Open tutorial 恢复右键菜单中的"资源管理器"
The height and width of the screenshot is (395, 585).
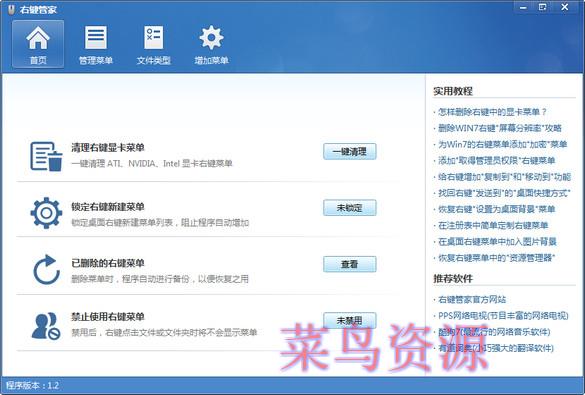[497, 258]
